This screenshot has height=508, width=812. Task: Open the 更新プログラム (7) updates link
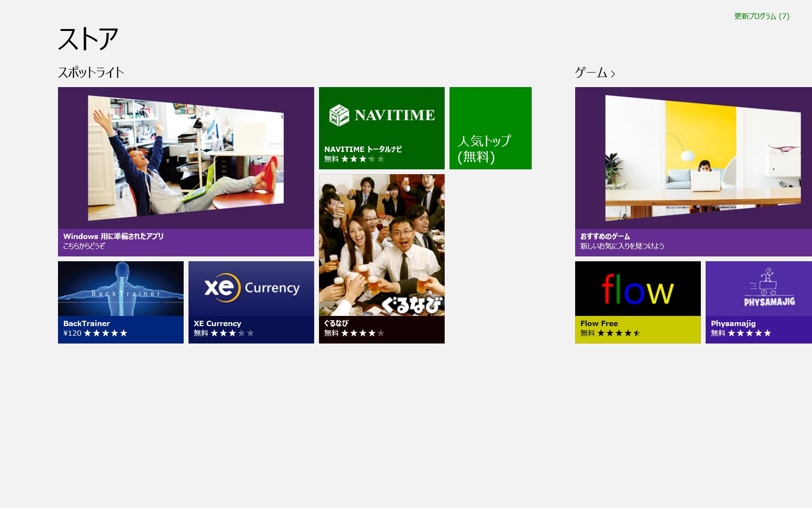point(762,16)
